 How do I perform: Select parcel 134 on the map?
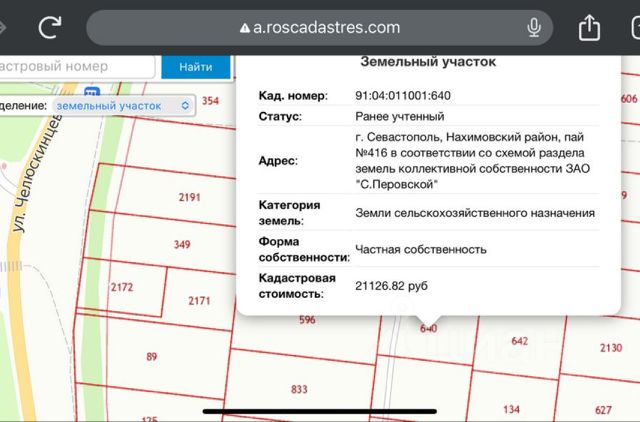coord(511,409)
